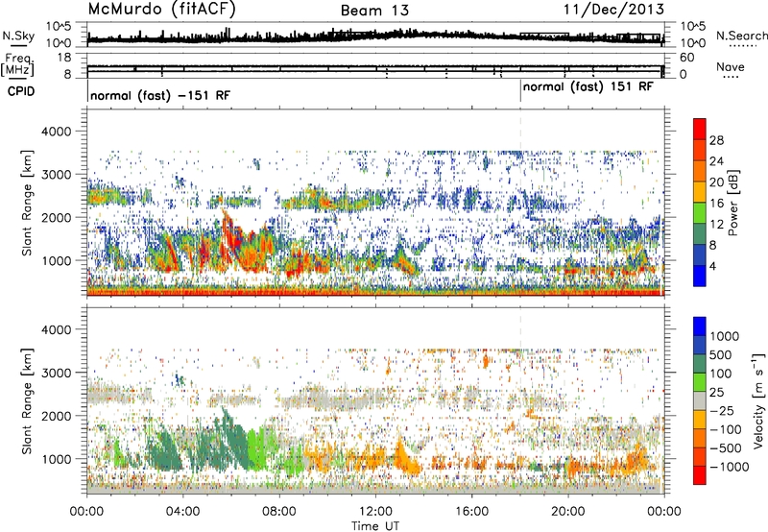This screenshot has width=768, height=532.
Task: Click the 'McMurdo (fitACF)' title text
Action: (161, 10)
